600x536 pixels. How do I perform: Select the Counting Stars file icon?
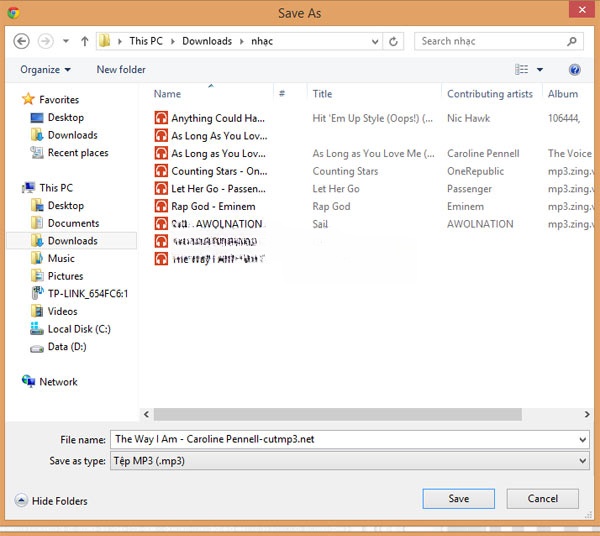pos(161,171)
